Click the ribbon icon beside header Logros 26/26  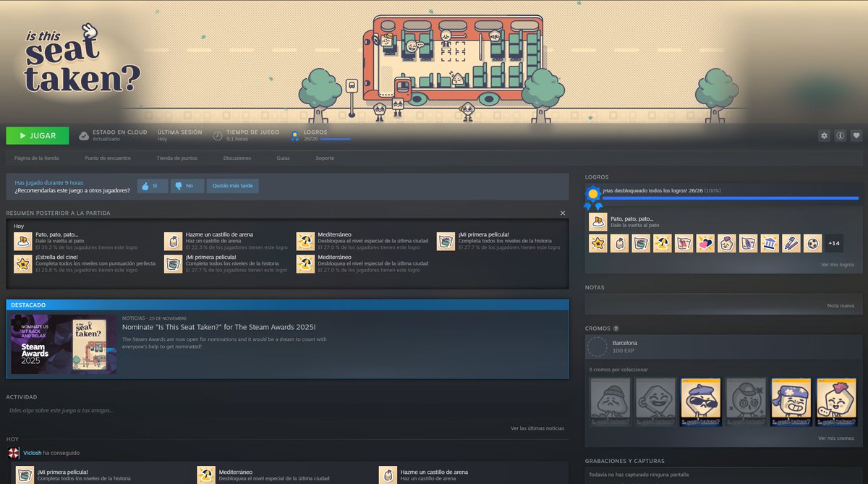coord(295,135)
